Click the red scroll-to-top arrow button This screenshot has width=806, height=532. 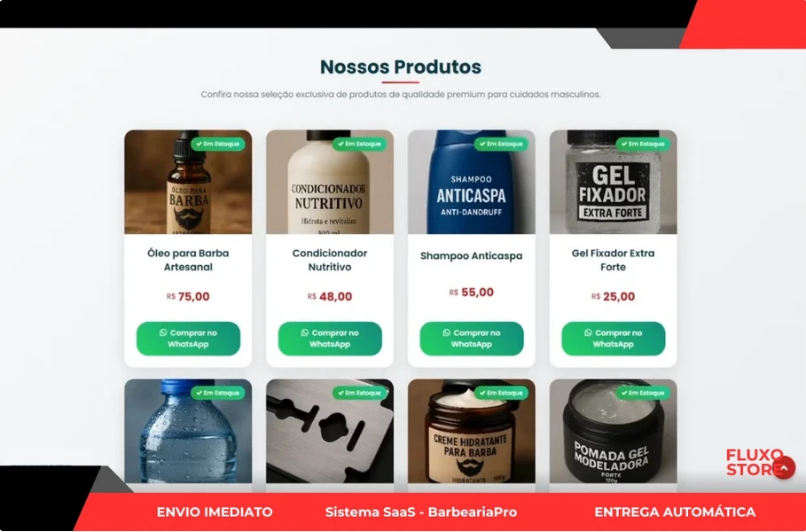click(x=784, y=467)
